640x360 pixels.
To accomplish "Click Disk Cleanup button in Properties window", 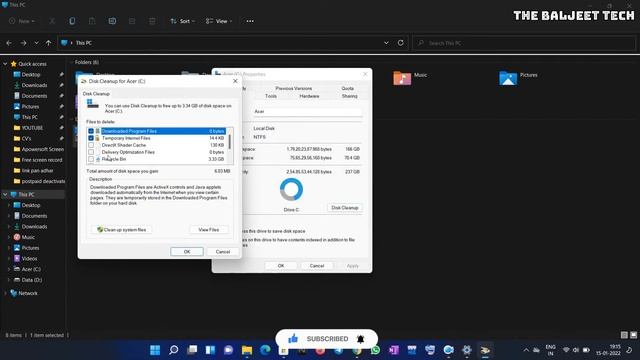I will [x=344, y=208].
